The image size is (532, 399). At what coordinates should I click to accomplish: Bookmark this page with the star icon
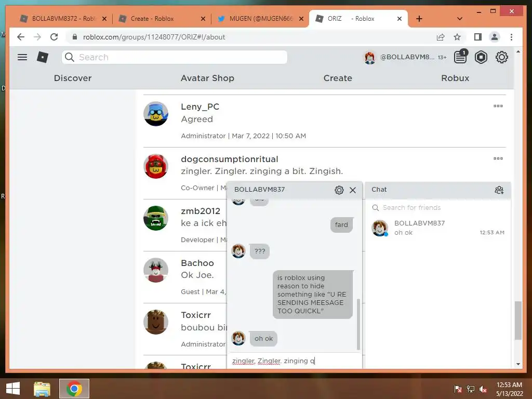pos(457,37)
